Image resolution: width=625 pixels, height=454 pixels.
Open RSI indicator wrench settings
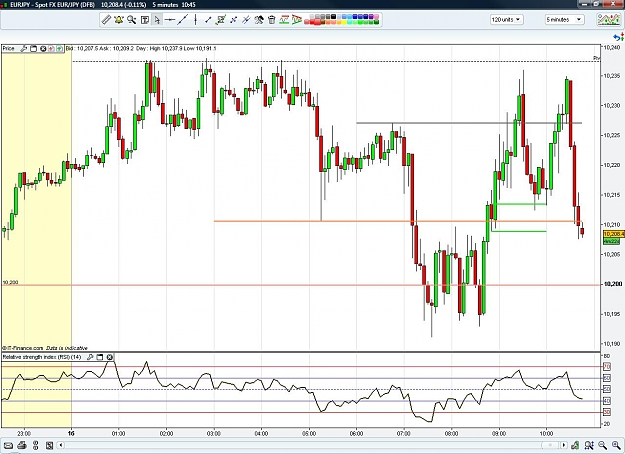90,357
